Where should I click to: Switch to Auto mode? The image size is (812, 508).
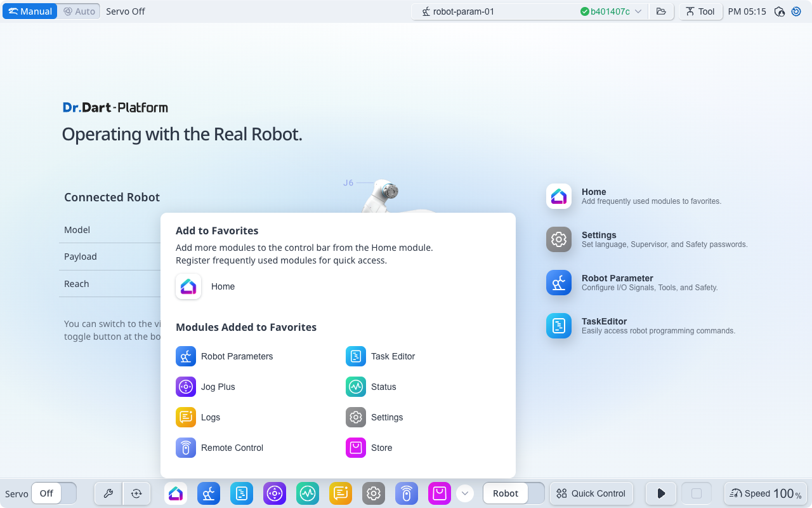click(x=79, y=11)
